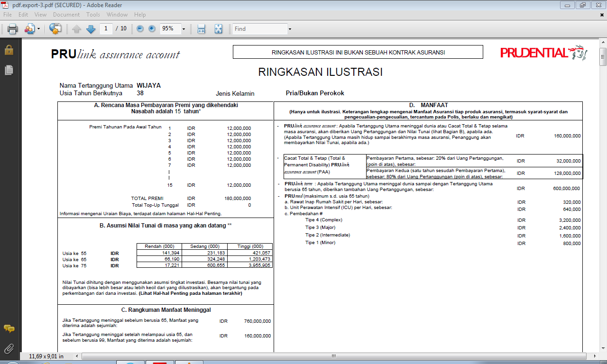This screenshot has height=364, width=607.
Task: Click the total premium value 180,000,000
Action: [238, 199]
